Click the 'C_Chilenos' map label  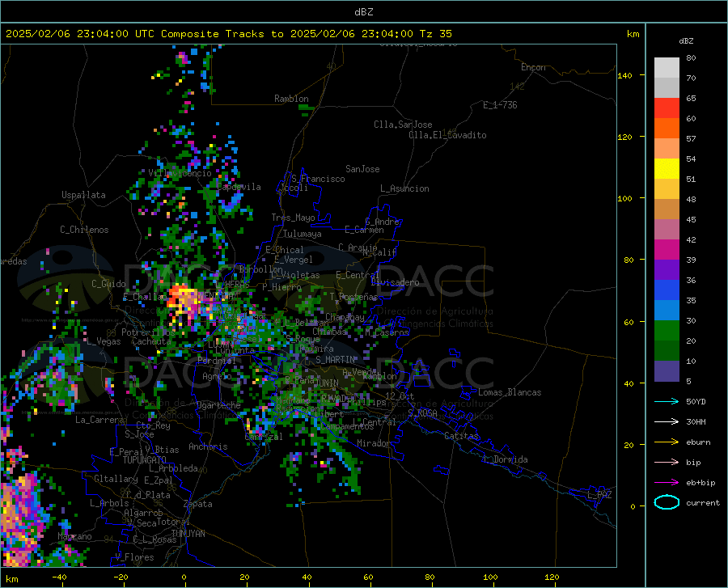[84, 230]
